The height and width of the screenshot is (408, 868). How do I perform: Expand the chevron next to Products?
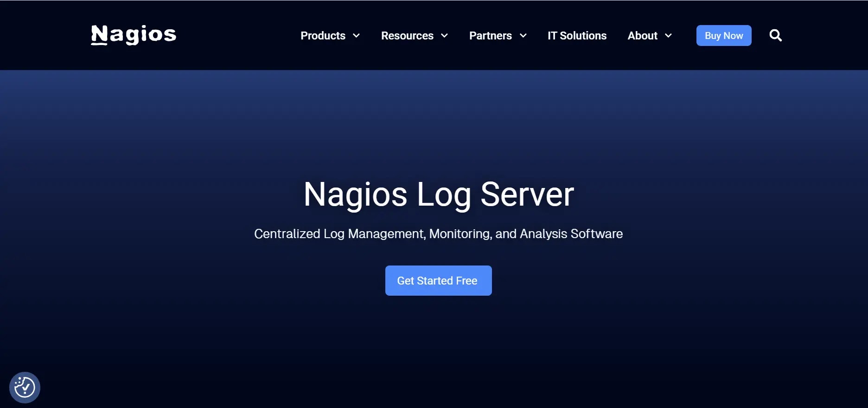coord(356,36)
